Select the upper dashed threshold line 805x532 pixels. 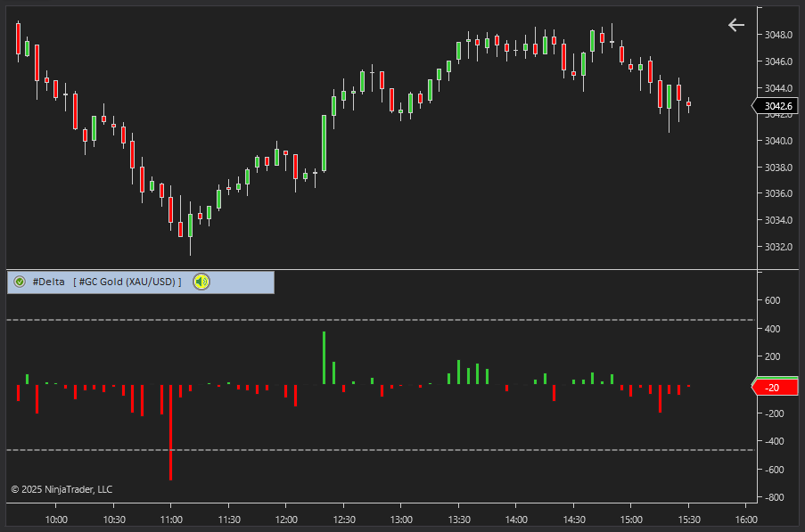[x=381, y=319]
